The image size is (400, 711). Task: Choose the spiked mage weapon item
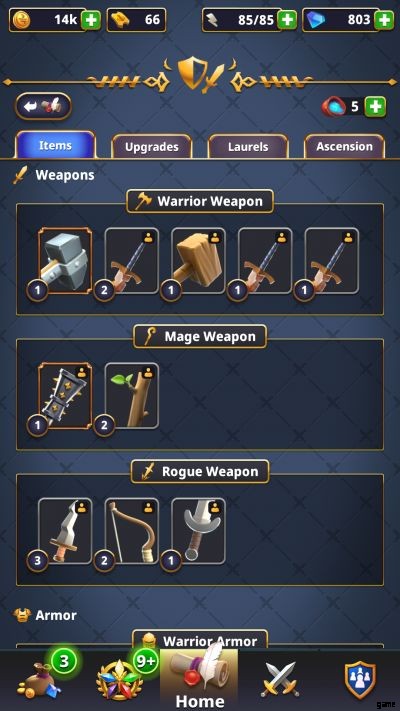pos(65,395)
